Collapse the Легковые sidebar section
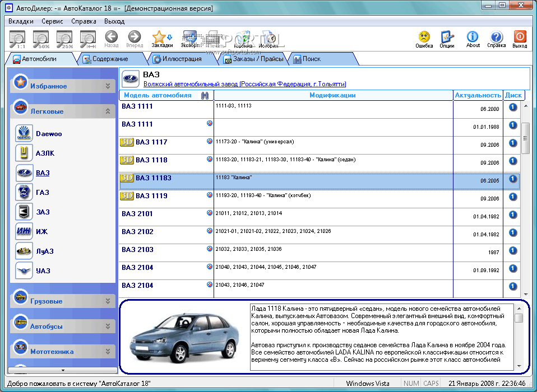The height and width of the screenshot is (392, 537). 108,111
